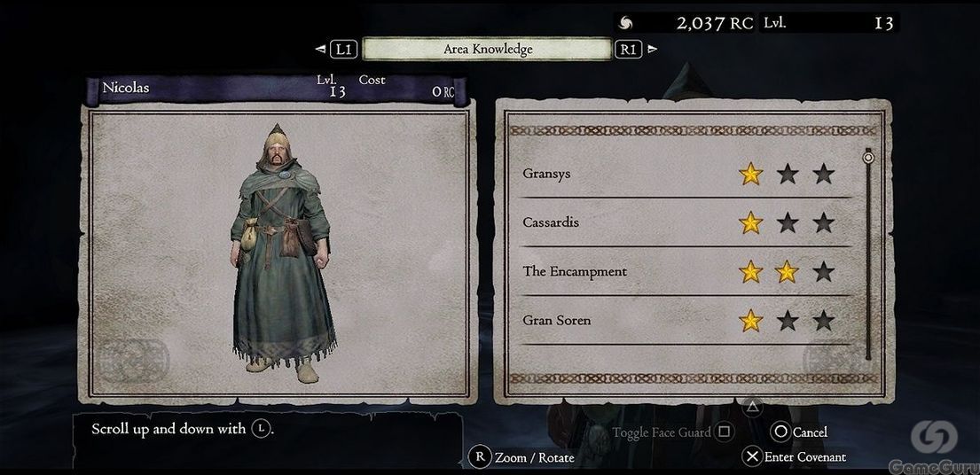Viewport: 980px width, 475px height.
Task: Click the R stick Zoom / Rotate icon
Action: click(480, 457)
